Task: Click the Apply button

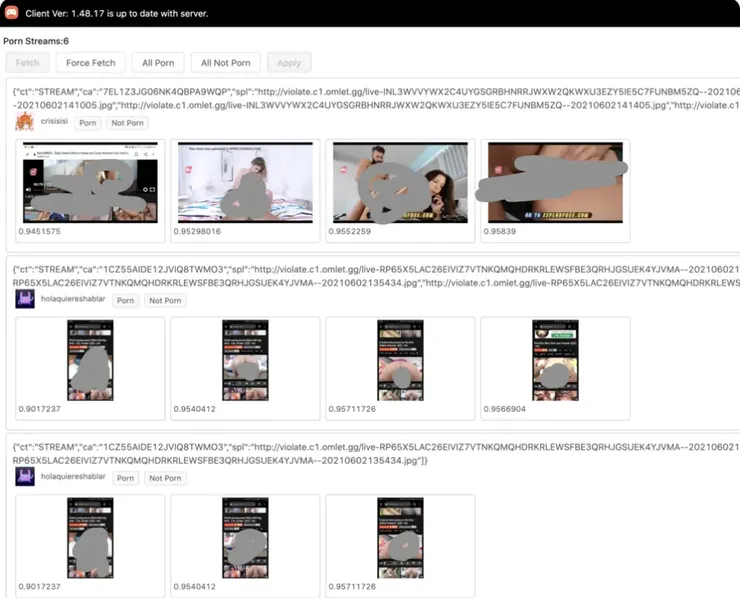Action: pos(289,63)
